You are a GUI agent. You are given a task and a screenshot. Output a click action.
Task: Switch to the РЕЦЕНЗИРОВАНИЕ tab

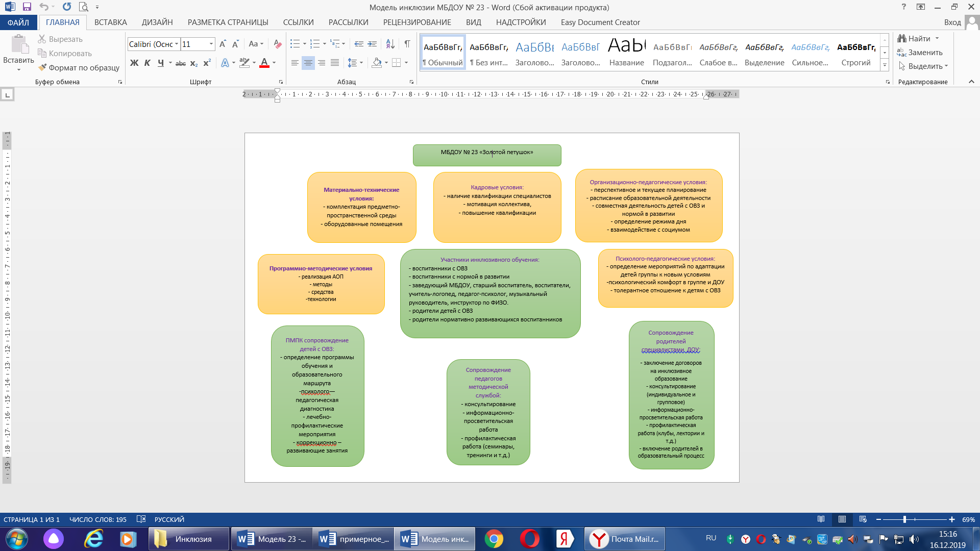[416, 22]
